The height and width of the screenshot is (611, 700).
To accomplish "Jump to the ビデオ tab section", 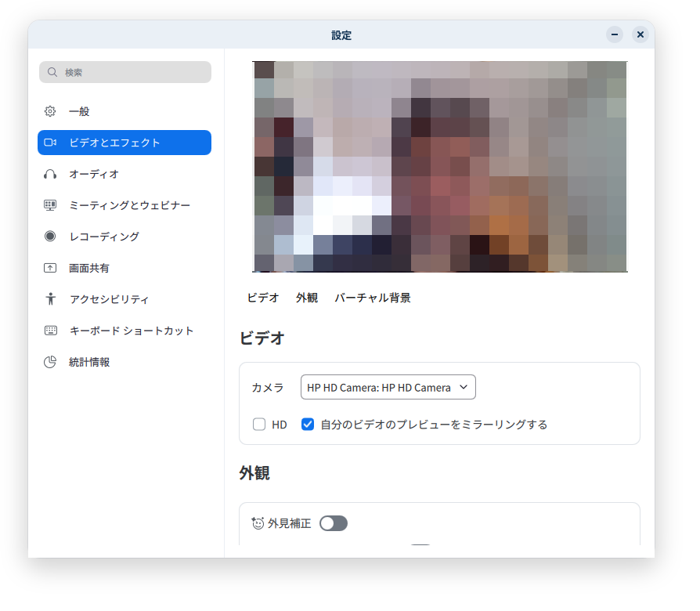I will [x=263, y=298].
